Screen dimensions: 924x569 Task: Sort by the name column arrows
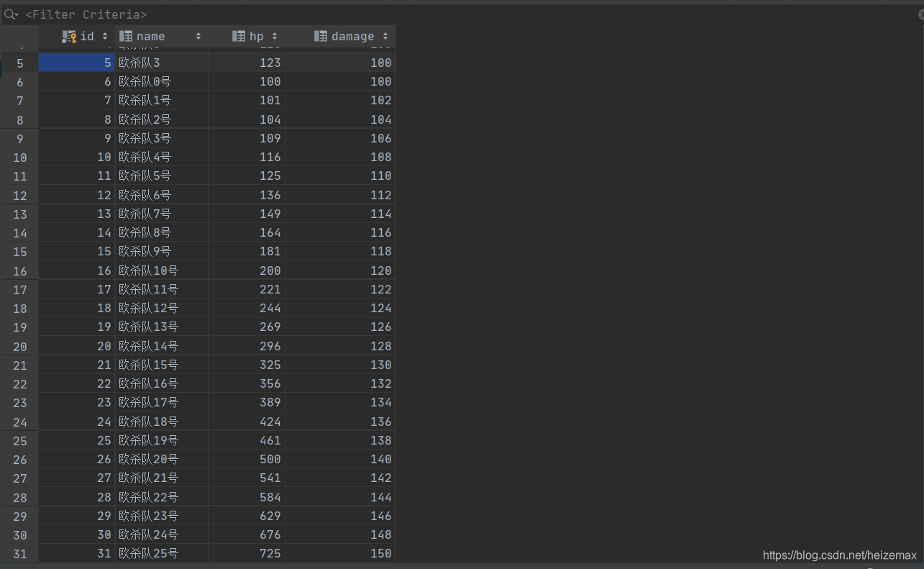(x=198, y=36)
